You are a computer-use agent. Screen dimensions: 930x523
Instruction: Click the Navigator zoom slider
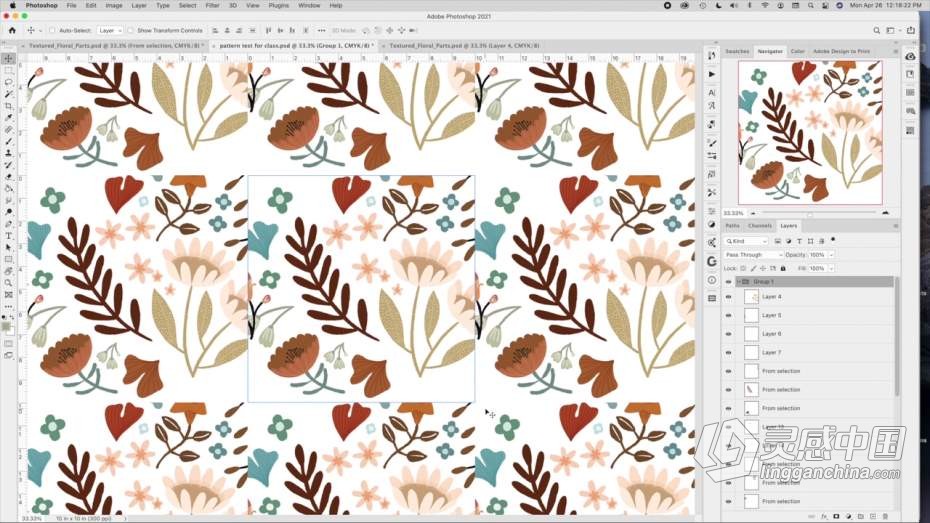pos(818,212)
